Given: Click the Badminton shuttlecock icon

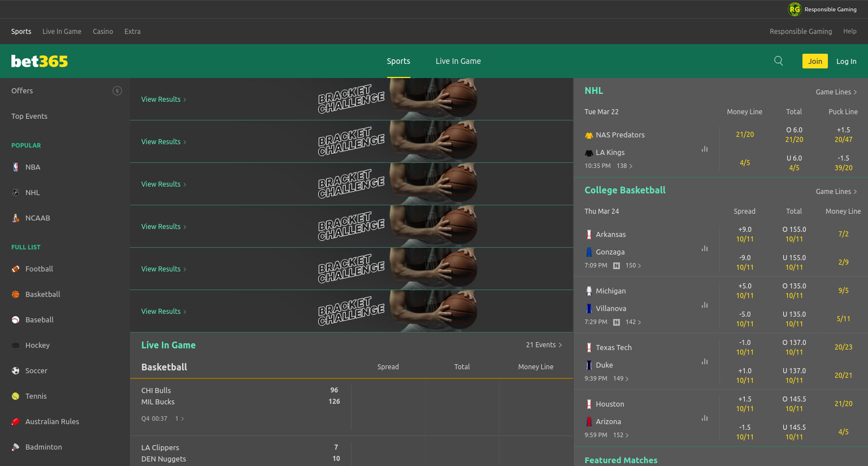Looking at the screenshot, I should (16, 447).
